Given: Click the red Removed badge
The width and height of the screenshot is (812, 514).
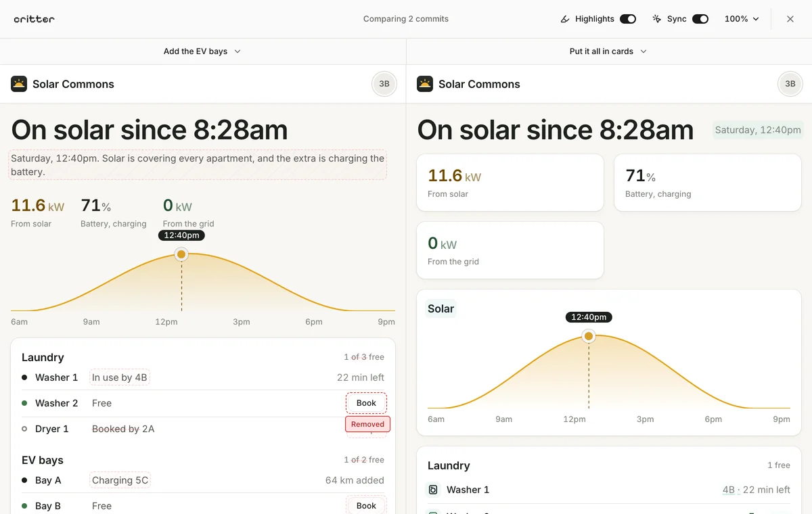Looking at the screenshot, I should tap(367, 424).
